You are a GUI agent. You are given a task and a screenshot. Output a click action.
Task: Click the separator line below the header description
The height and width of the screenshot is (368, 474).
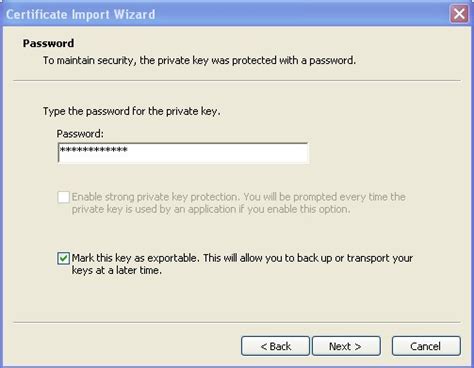[237, 80]
